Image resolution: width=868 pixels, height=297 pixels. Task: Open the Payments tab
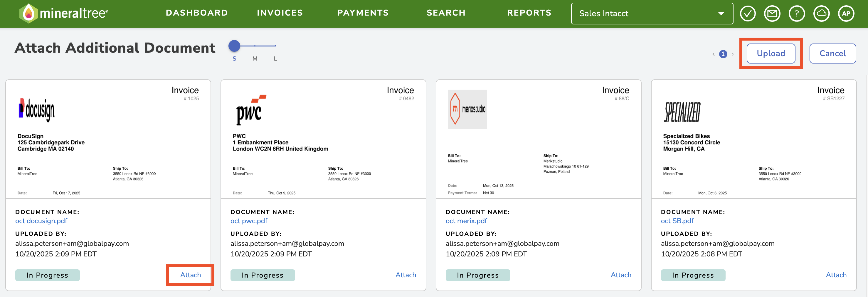[363, 13]
